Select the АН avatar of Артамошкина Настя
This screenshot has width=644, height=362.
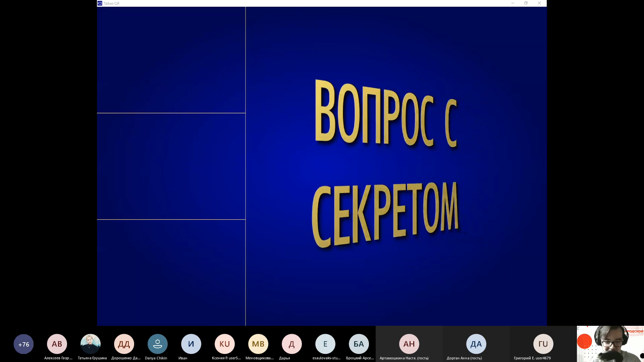(409, 344)
